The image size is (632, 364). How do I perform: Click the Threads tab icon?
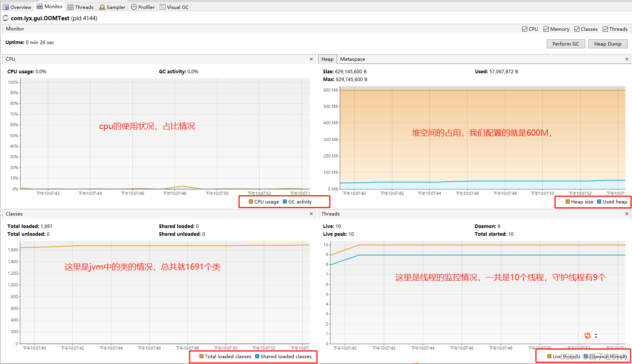pyautogui.click(x=71, y=7)
